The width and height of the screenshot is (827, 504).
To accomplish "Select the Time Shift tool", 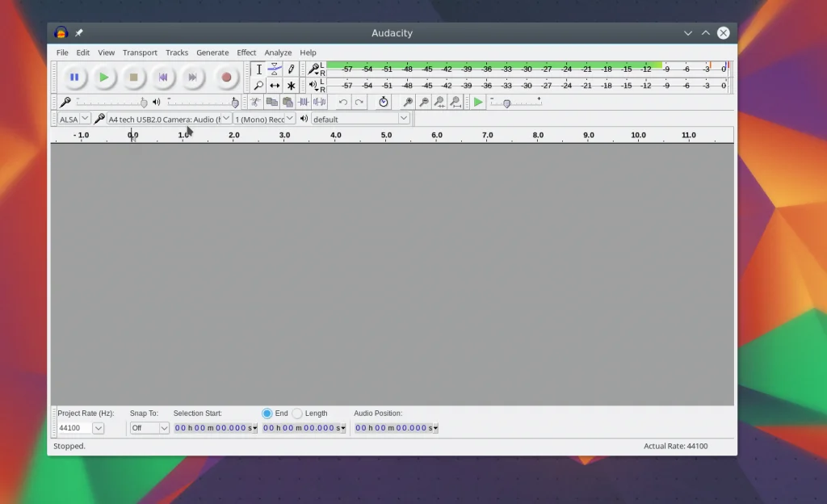I will pos(275,86).
